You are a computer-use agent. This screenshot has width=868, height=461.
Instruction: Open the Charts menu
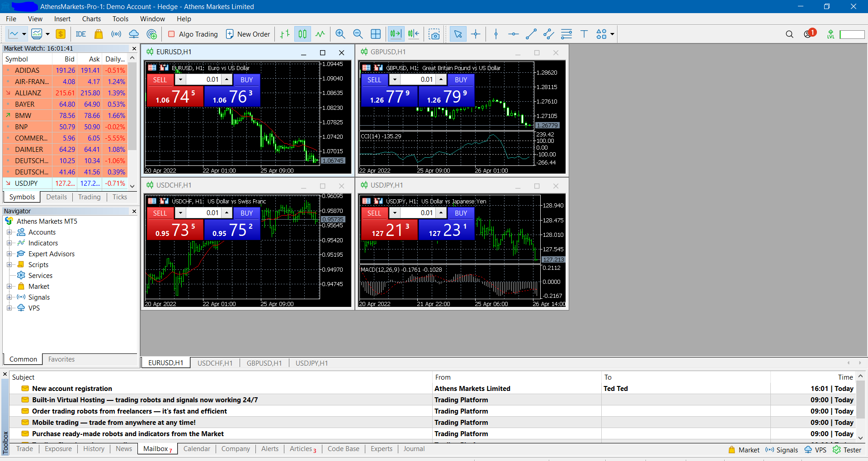[x=91, y=19]
